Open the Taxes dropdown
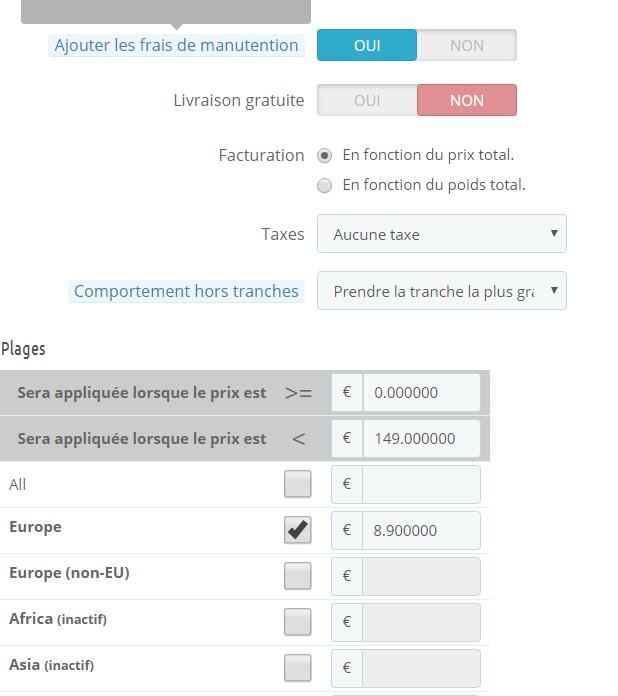 [x=442, y=234]
